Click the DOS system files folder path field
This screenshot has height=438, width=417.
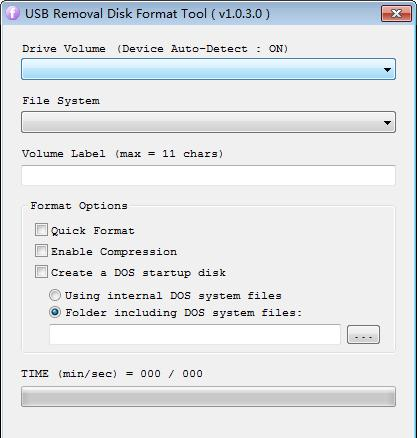click(x=195, y=334)
